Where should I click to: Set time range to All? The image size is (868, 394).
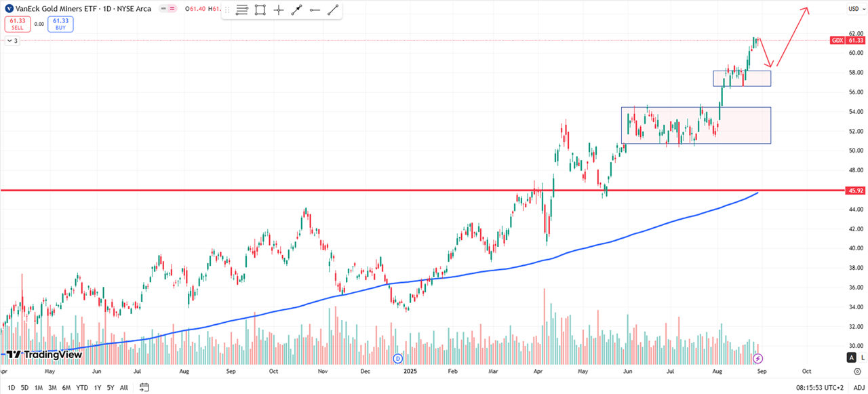coord(124,388)
